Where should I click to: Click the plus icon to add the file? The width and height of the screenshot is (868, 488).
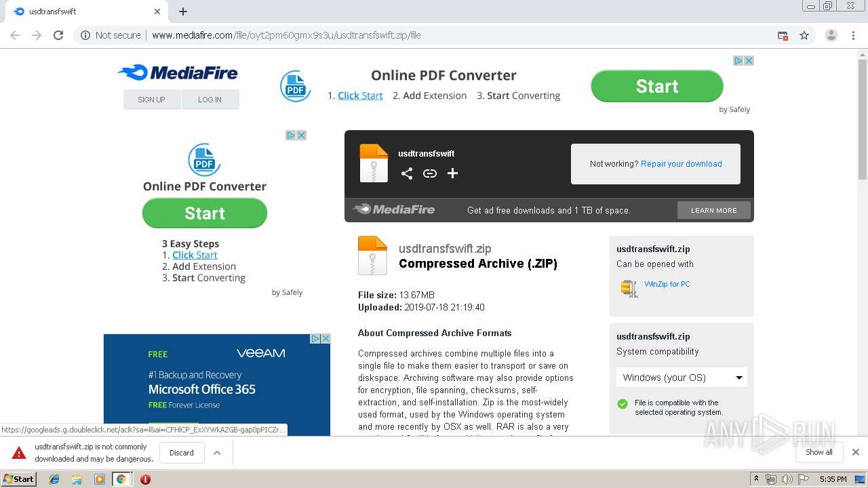tap(453, 174)
